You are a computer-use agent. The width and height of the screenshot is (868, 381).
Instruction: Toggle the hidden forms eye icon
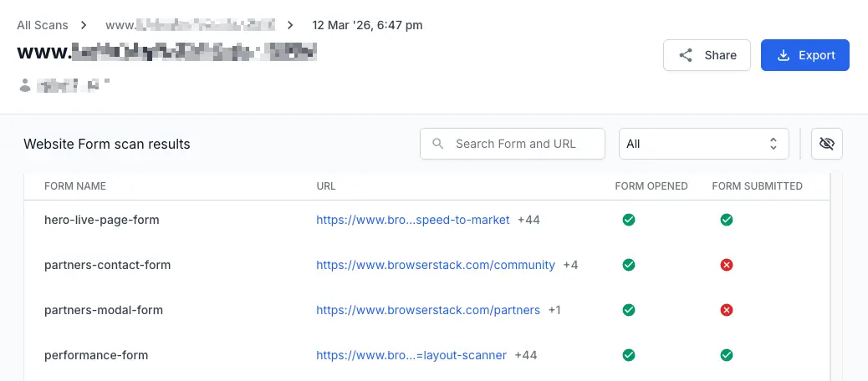[827, 144]
